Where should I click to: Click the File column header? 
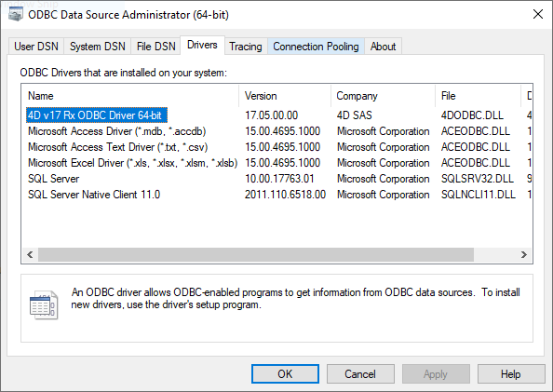click(x=478, y=96)
